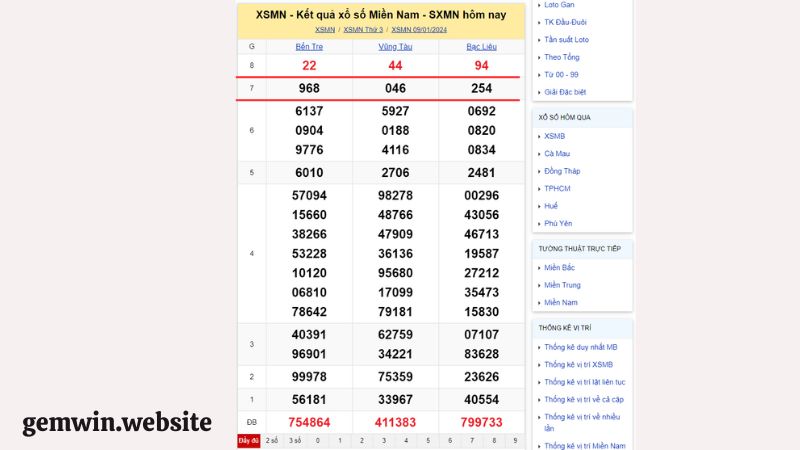Filter results by digit 9
The width and height of the screenshot is (800, 450).
515,440
